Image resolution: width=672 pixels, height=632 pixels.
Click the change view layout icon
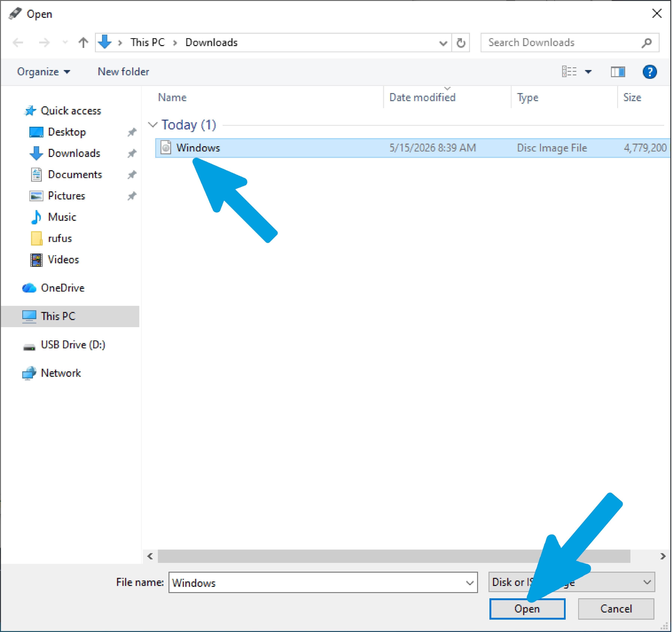tap(569, 72)
